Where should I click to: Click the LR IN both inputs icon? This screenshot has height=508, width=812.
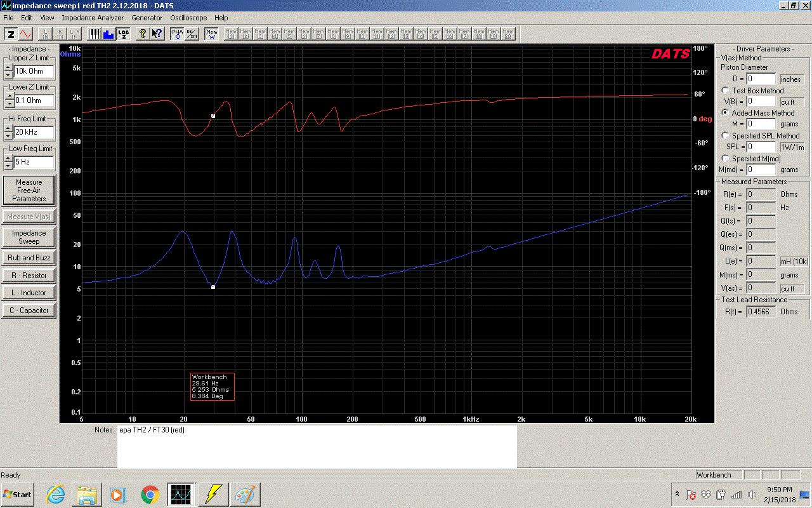click(x=75, y=34)
